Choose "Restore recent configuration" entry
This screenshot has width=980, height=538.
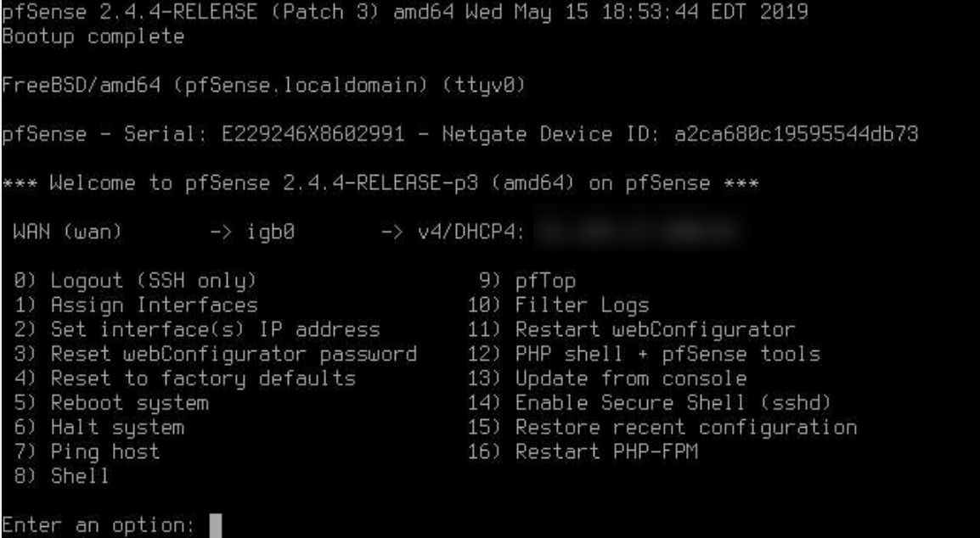pos(686,427)
